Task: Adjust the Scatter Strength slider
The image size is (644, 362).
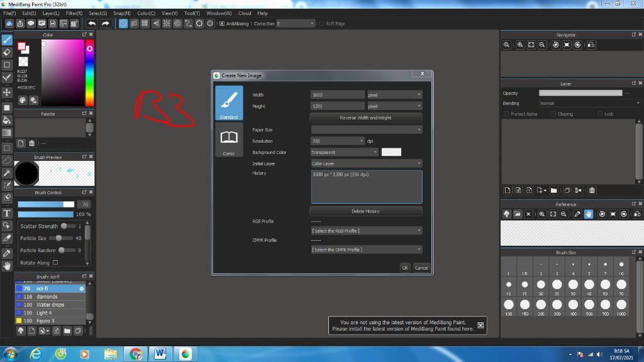Action: (x=68, y=226)
